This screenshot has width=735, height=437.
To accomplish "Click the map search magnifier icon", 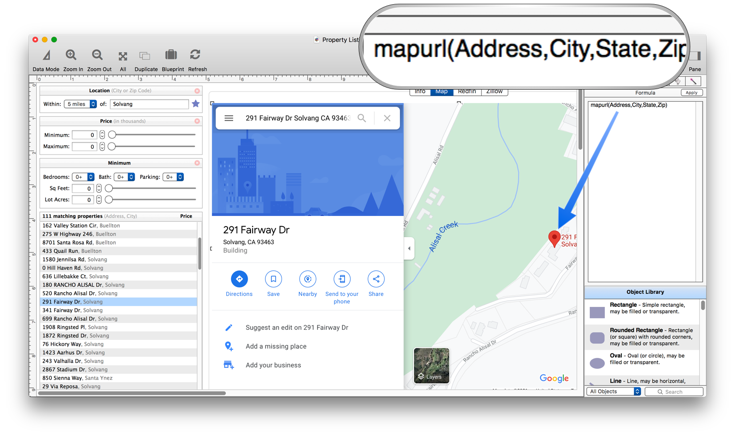I will pos(362,118).
